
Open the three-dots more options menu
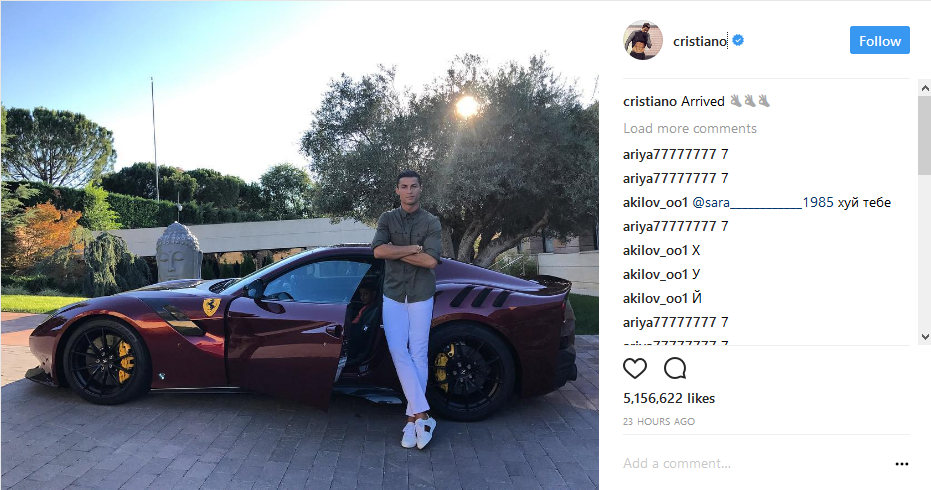(901, 464)
